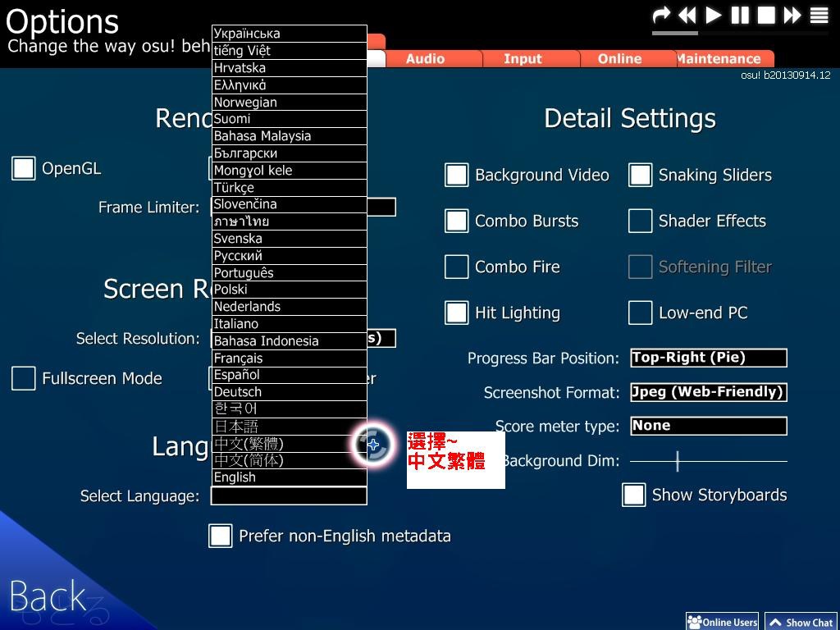Click Show Chat button
Screen dimensions: 840x630
click(x=801, y=622)
